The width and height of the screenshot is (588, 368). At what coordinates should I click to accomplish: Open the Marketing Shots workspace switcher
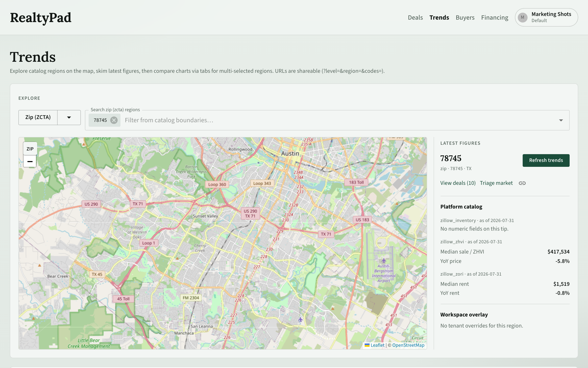546,18
